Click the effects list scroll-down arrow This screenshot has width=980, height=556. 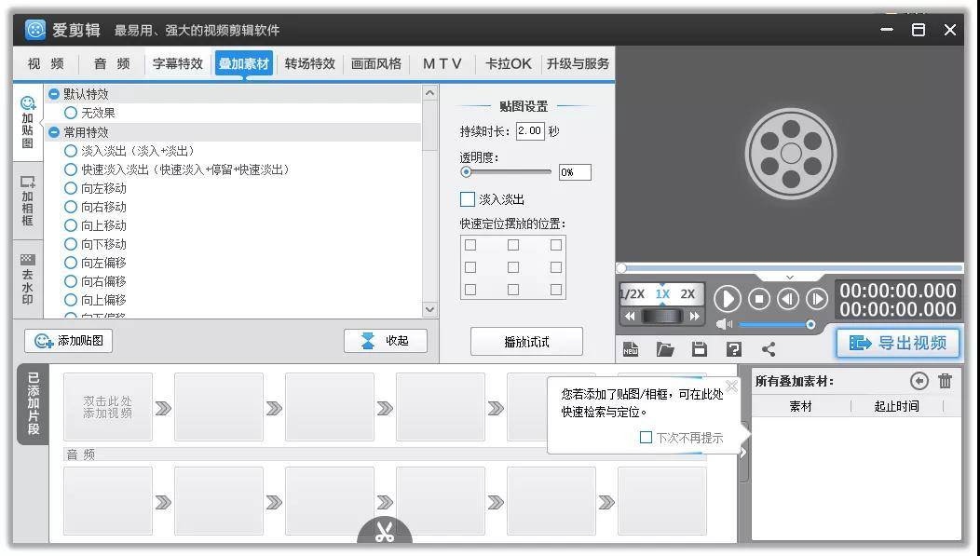429,309
